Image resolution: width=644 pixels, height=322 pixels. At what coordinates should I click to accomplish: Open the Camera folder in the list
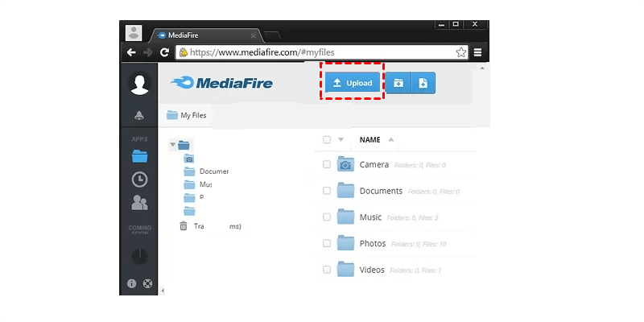click(374, 165)
